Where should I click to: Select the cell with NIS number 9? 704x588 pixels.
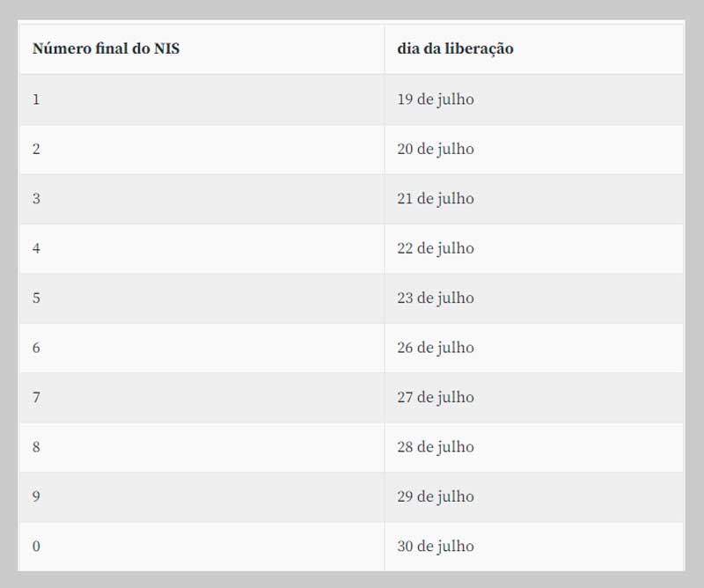point(36,496)
